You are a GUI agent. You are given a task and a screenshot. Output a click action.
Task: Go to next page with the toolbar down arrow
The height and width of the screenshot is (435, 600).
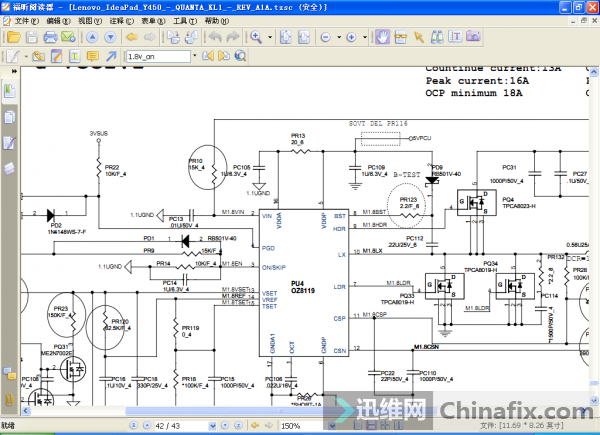pyautogui.click(x=110, y=37)
